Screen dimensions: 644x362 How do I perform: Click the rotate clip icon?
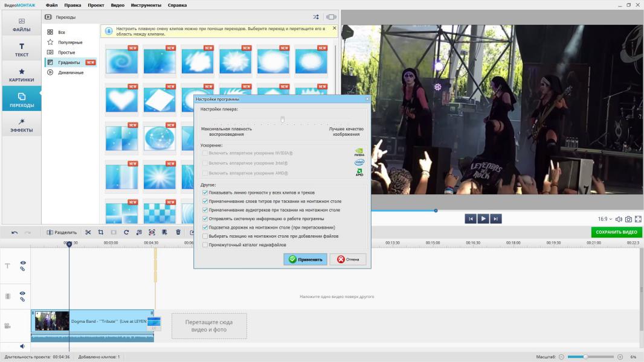click(x=126, y=232)
